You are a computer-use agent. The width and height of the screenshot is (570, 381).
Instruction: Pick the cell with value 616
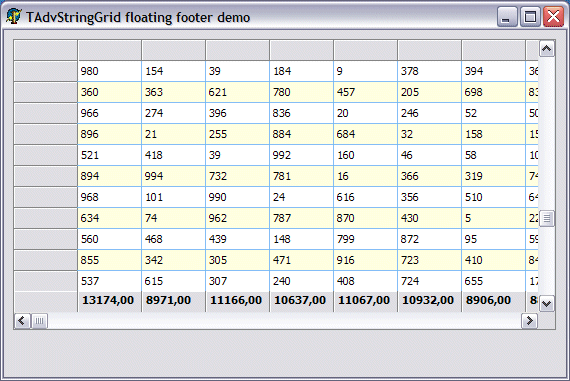pos(365,198)
